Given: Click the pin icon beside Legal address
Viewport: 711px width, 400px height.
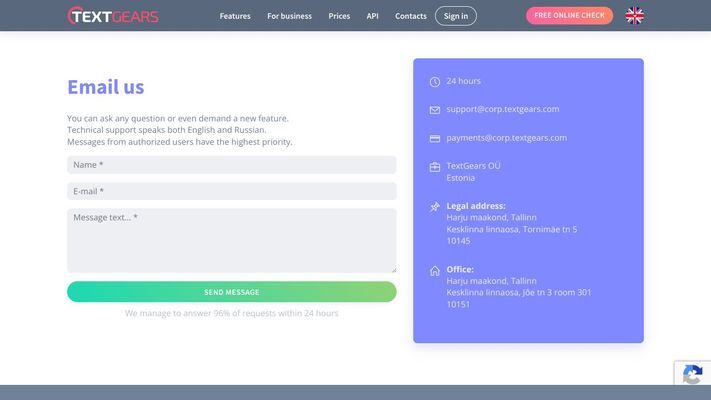Looking at the screenshot, I should [x=434, y=207].
